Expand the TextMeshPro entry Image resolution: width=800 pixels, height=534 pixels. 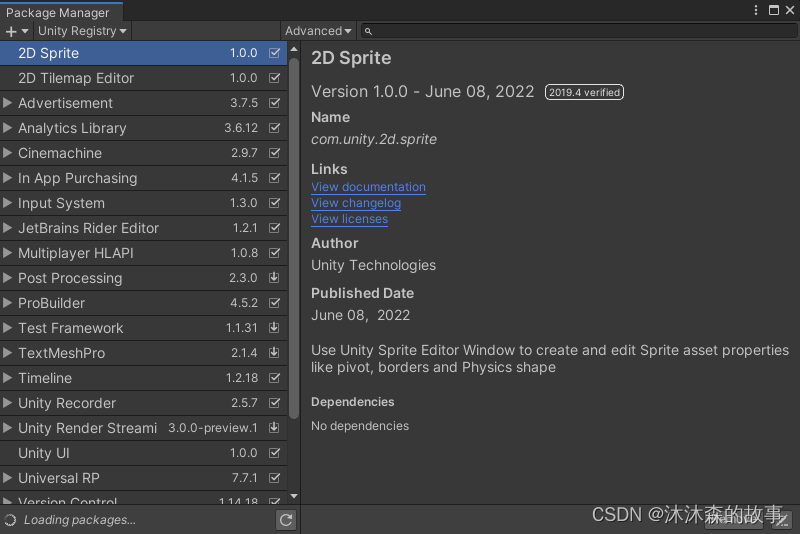click(7, 352)
